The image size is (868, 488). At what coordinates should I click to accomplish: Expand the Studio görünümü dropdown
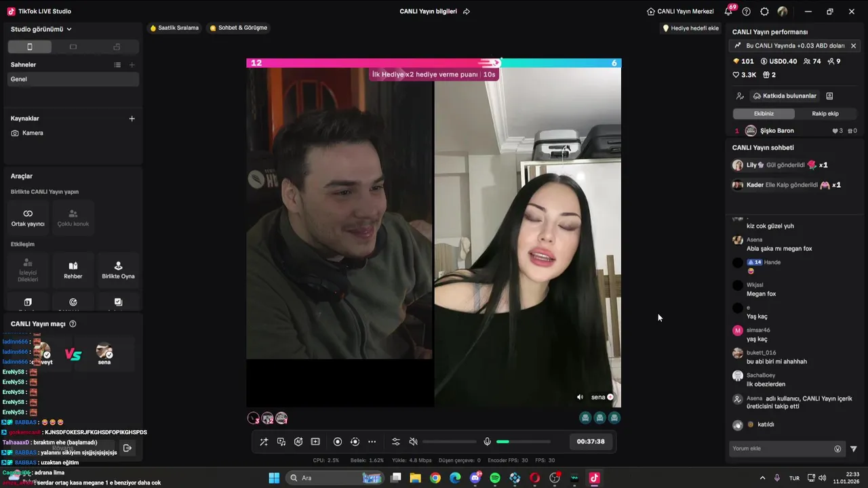(x=41, y=29)
